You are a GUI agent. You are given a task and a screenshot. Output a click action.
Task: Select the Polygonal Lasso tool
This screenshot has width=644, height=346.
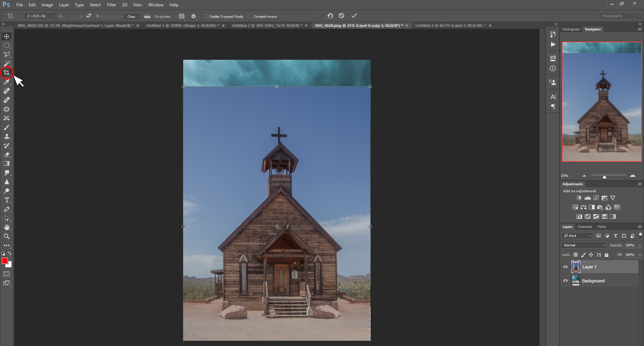7,55
